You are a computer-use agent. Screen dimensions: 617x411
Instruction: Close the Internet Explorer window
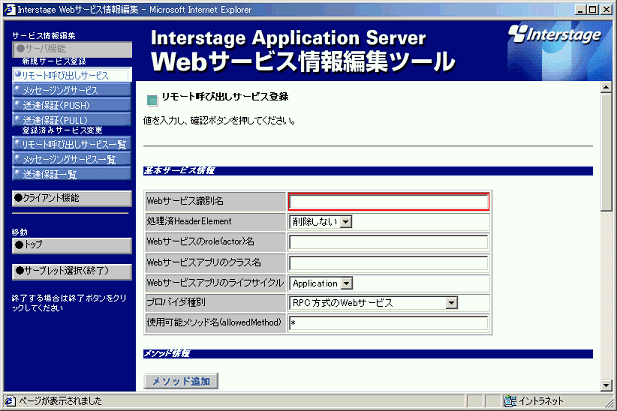click(x=606, y=9)
